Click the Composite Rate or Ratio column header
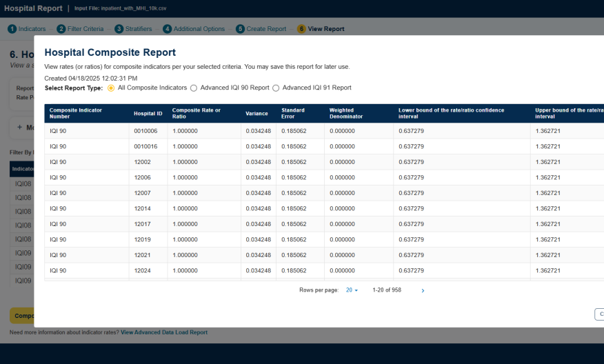The image size is (604, 364). (197, 113)
